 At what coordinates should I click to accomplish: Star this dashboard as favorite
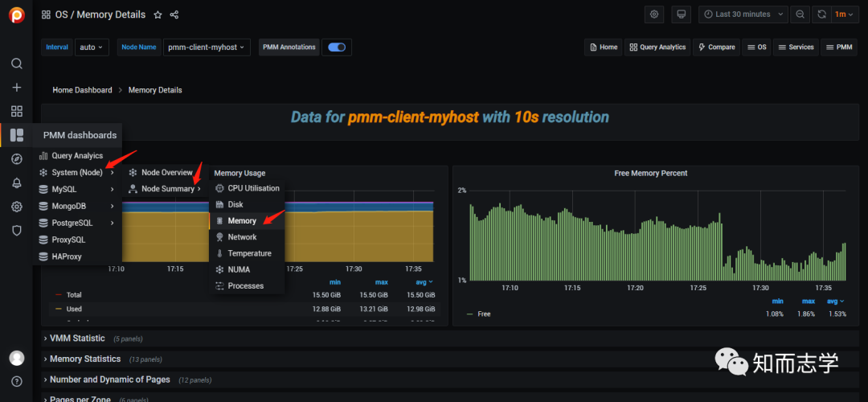(158, 14)
